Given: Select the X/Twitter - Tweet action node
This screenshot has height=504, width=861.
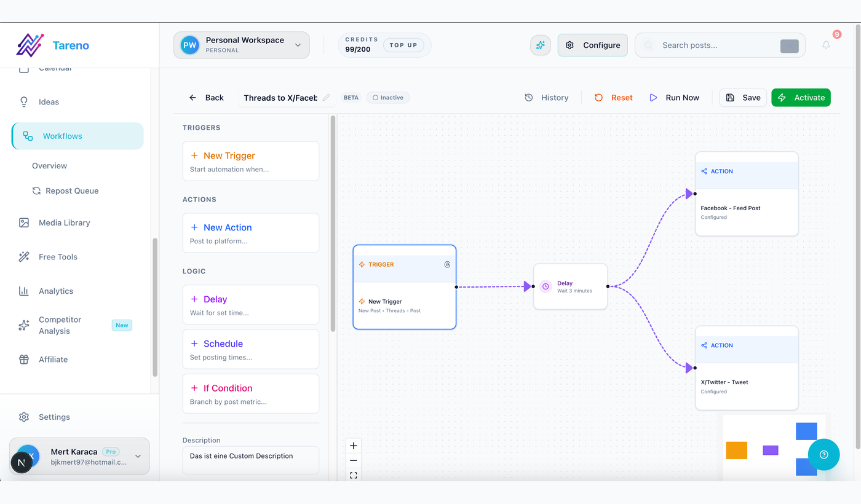Looking at the screenshot, I should pos(747,368).
